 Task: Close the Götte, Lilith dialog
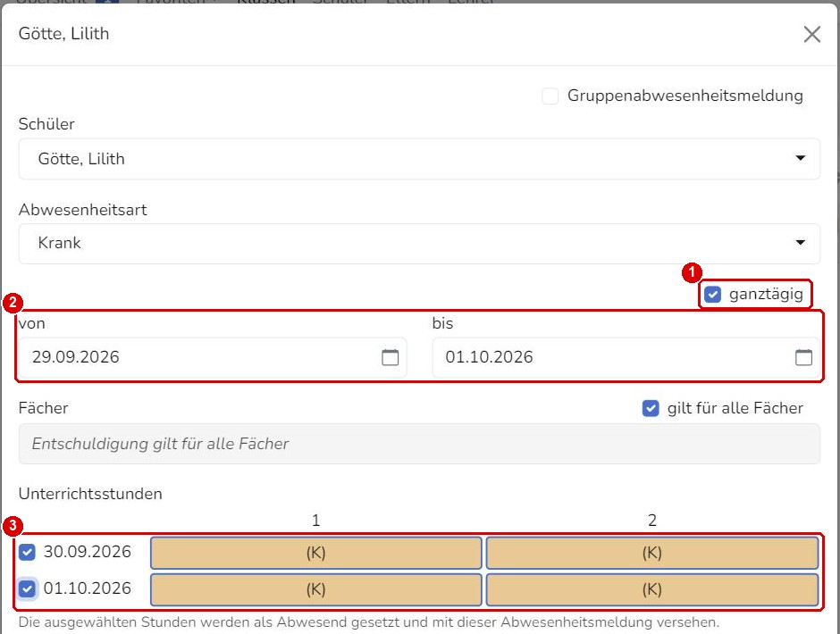811,34
